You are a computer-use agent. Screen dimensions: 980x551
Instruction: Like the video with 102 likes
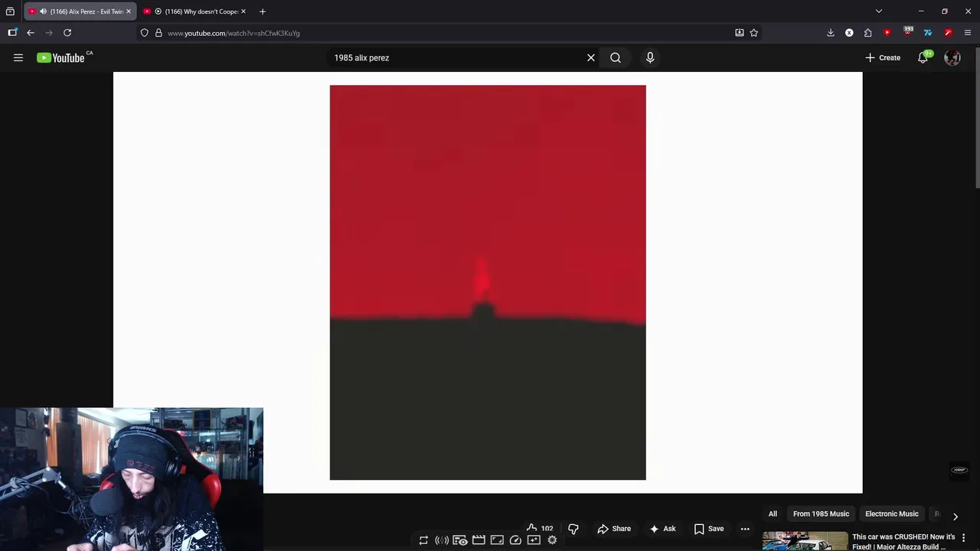pos(539,528)
